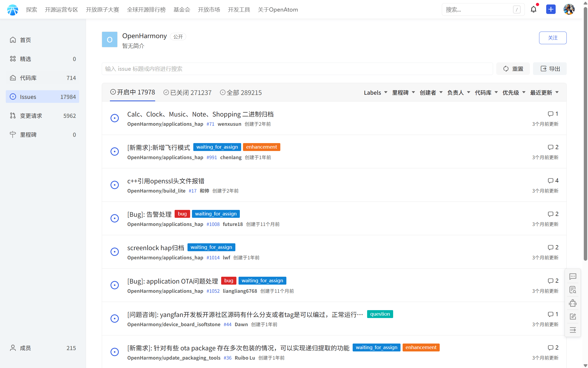Open the floating document search icon

pyautogui.click(x=573, y=290)
